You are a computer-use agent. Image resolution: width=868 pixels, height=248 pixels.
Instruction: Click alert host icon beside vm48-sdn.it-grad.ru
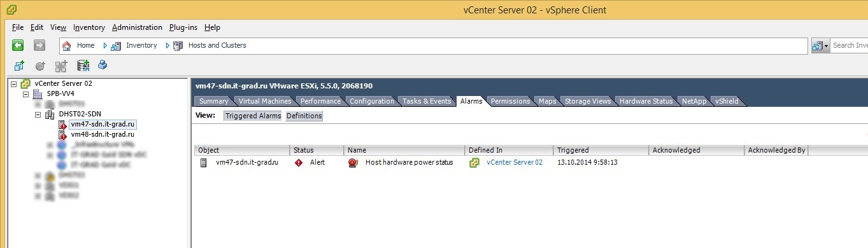click(62, 135)
